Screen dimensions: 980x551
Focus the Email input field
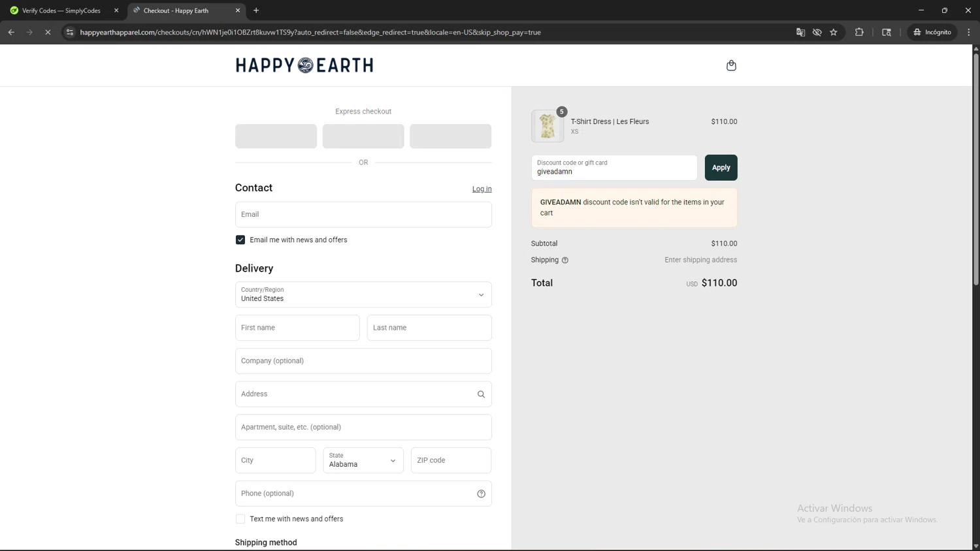pyautogui.click(x=363, y=215)
